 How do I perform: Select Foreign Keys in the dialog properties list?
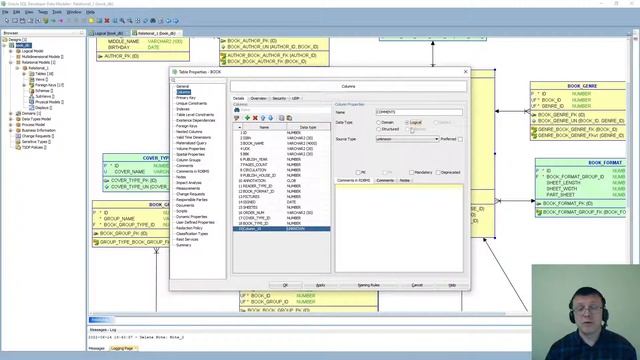(187, 126)
